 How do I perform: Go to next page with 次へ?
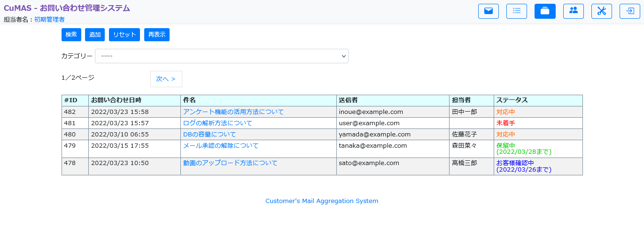coord(166,79)
